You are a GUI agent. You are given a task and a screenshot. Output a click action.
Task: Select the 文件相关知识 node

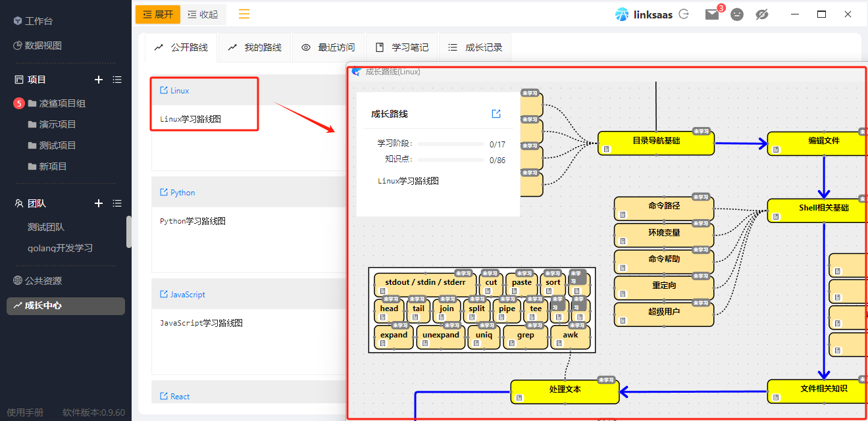pyautogui.click(x=817, y=391)
